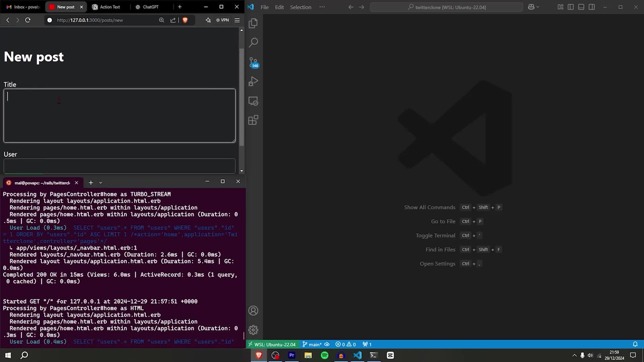The image size is (644, 362).
Task: Click the VPN button in Brave toolbar
Action: [x=222, y=20]
